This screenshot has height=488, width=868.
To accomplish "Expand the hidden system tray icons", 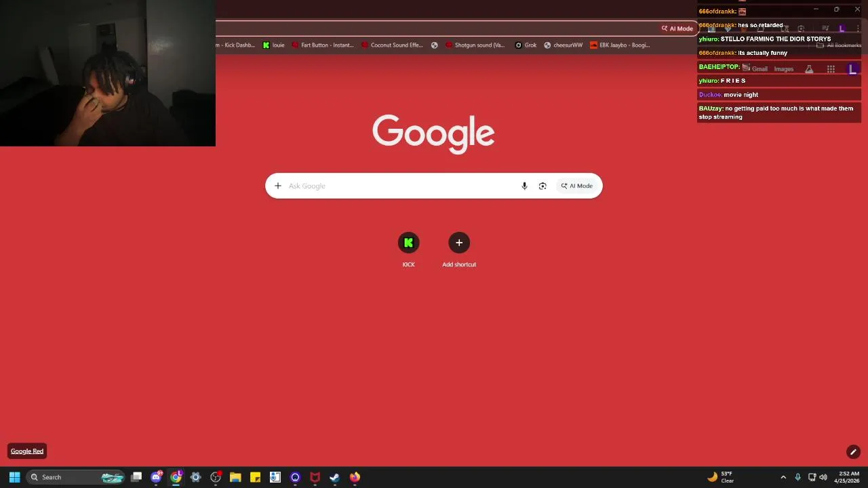I will click(783, 477).
